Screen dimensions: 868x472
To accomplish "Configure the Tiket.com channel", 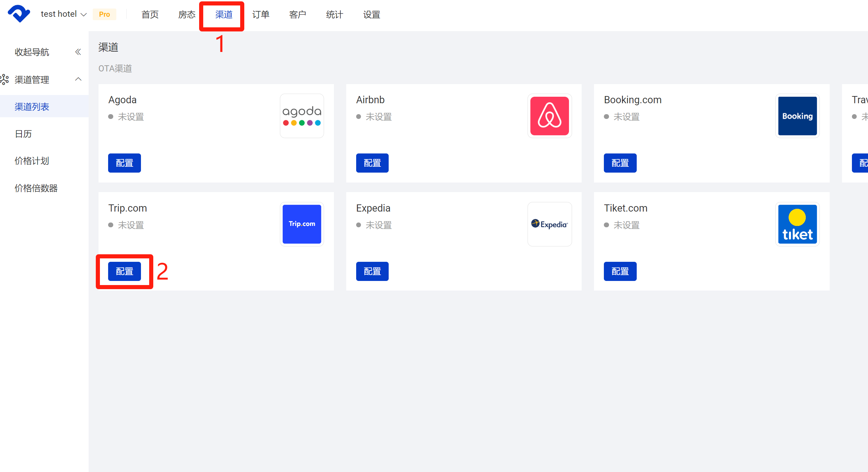I will click(620, 271).
